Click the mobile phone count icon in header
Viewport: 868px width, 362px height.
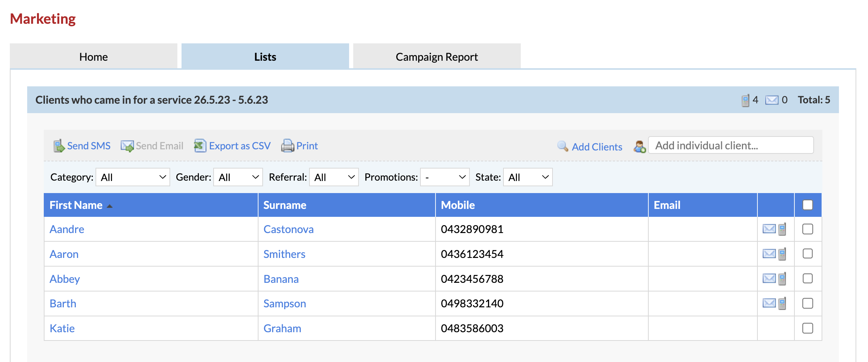pyautogui.click(x=745, y=100)
